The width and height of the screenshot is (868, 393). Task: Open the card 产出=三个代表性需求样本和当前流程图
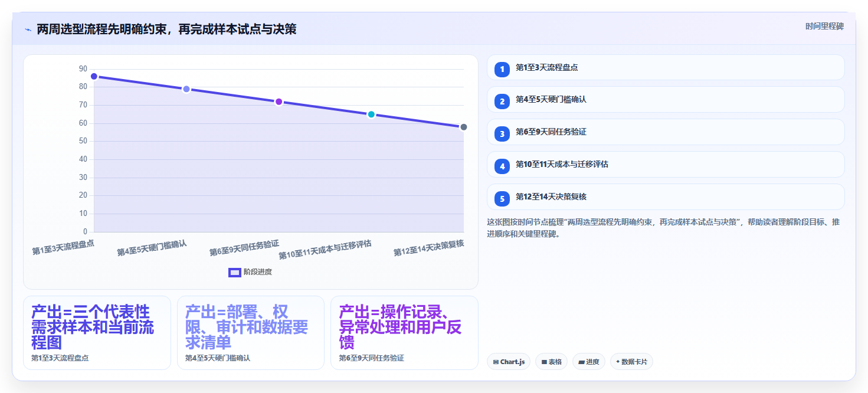pyautogui.click(x=97, y=333)
